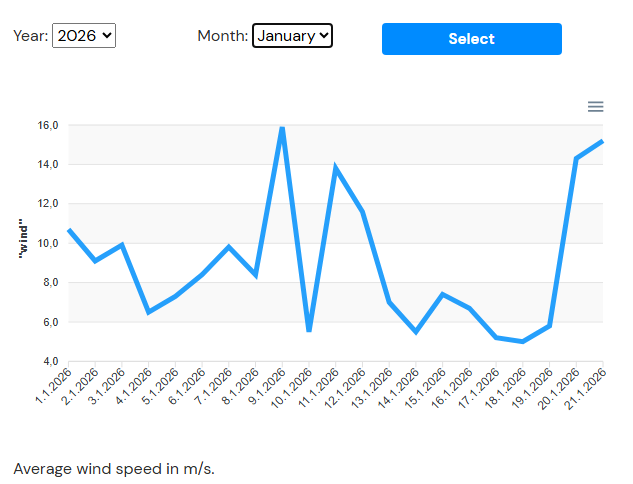Click the data point at 4.1.2026
The height and width of the screenshot is (484, 633).
point(148,312)
